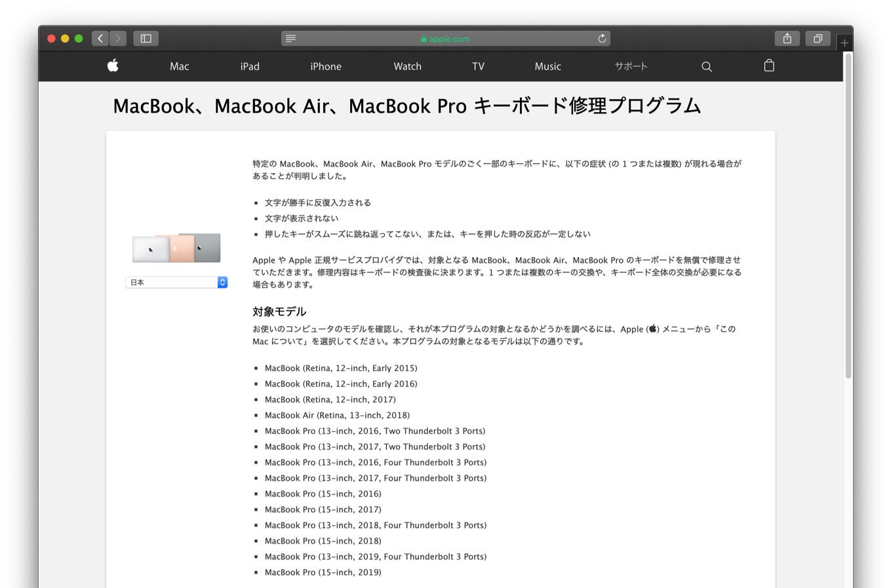Viewport: 891px width, 588px height.
Task: Click the apple.com address field
Action: point(446,39)
